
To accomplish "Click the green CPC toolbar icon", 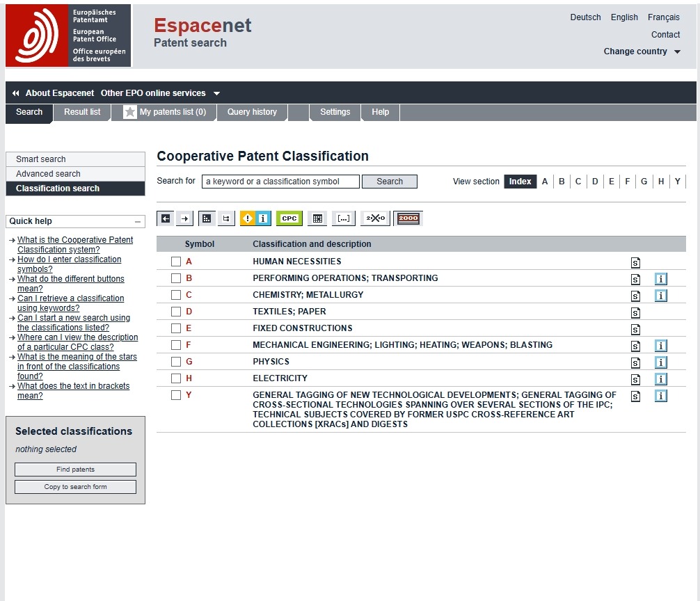I will pyautogui.click(x=289, y=218).
